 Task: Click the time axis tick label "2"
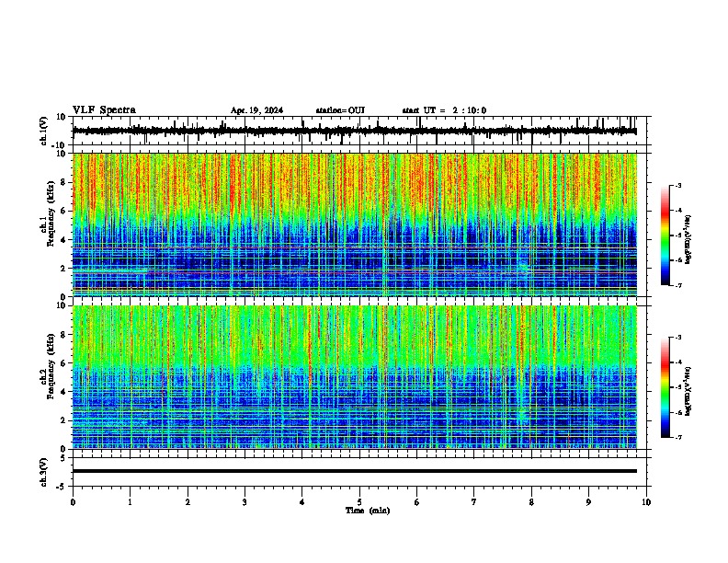pyautogui.click(x=188, y=502)
